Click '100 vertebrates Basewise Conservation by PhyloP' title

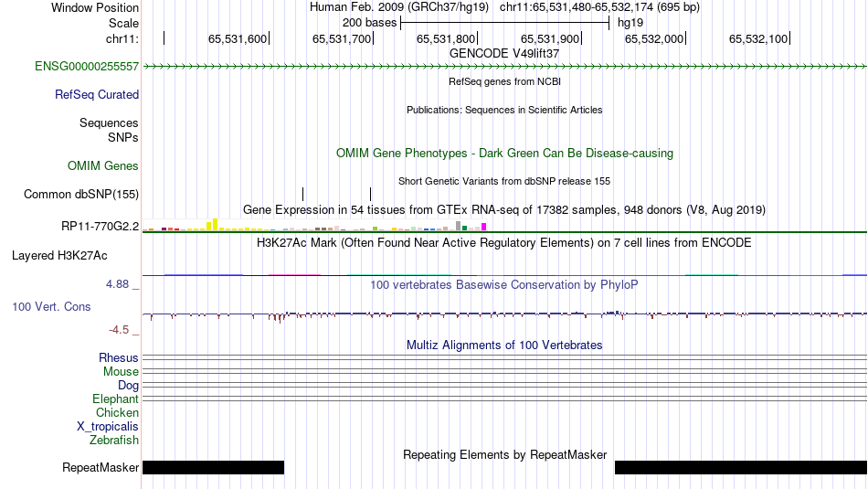tap(504, 284)
